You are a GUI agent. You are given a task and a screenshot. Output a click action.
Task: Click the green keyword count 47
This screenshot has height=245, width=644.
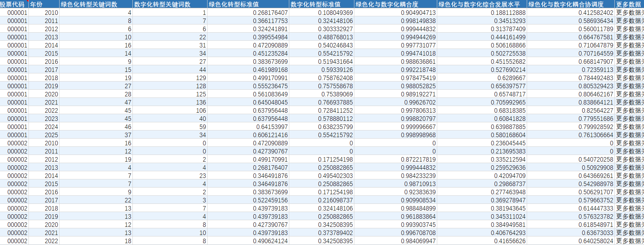[96, 102]
